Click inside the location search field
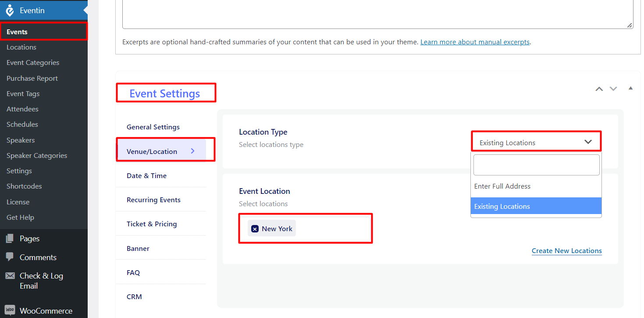This screenshot has height=318, width=644. pos(536,164)
